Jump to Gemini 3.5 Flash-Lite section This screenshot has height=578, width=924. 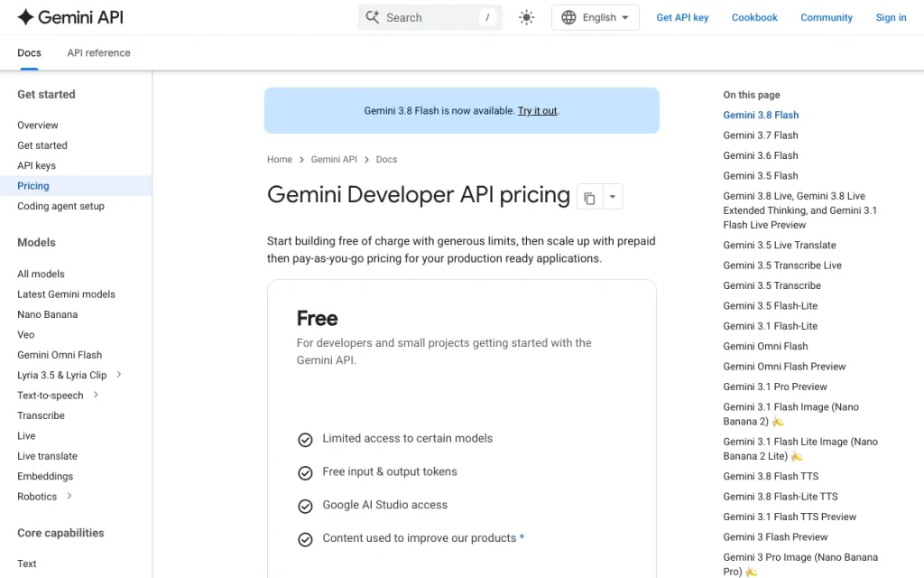pyautogui.click(x=771, y=305)
